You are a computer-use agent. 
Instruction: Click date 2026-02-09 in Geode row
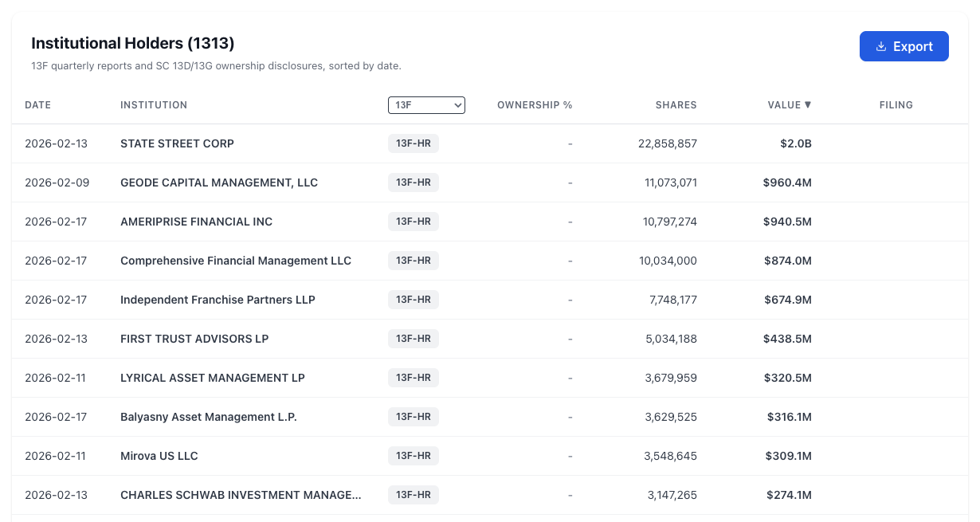[57, 183]
